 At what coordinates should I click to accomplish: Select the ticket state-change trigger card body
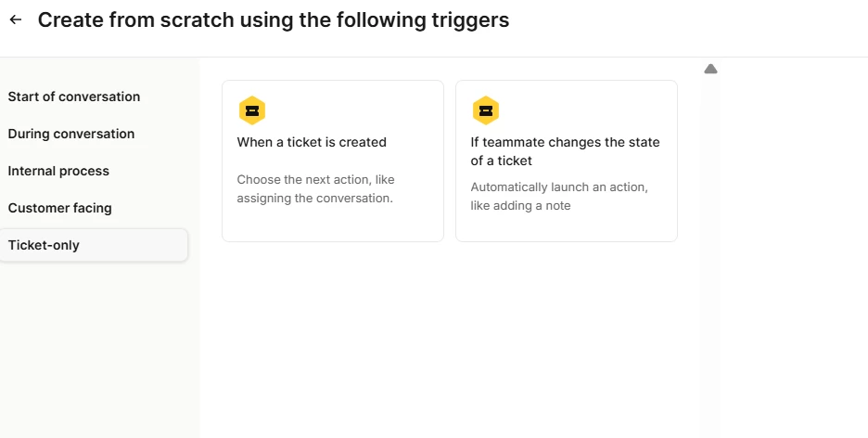click(x=567, y=161)
